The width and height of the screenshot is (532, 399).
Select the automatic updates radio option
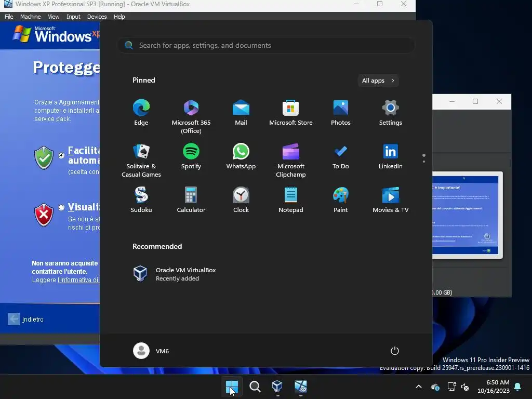tap(61, 155)
